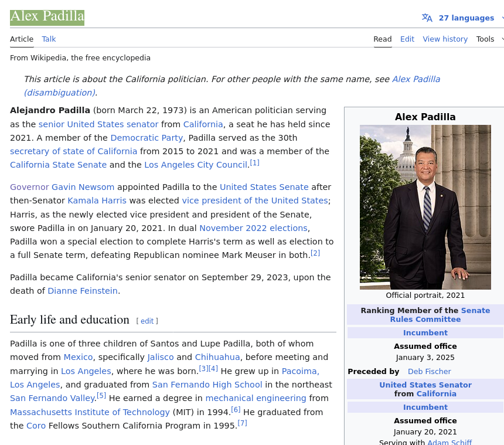Open the Chihuahua link
The height and width of the screenshot is (445, 504).
click(x=217, y=357)
